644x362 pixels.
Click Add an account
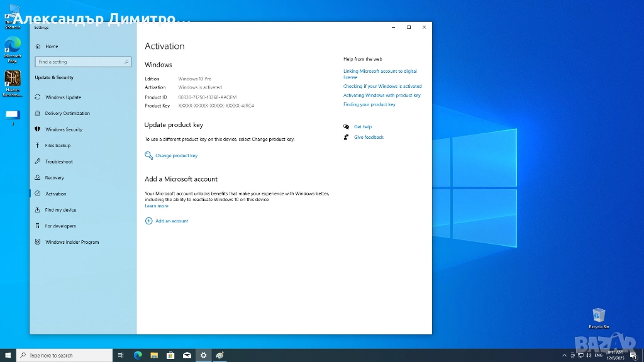(172, 221)
